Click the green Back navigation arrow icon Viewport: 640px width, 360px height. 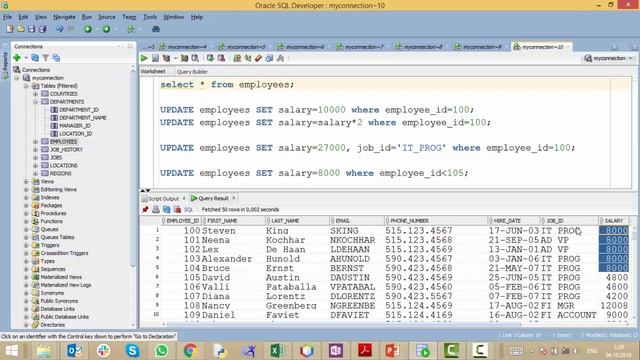tap(87, 29)
